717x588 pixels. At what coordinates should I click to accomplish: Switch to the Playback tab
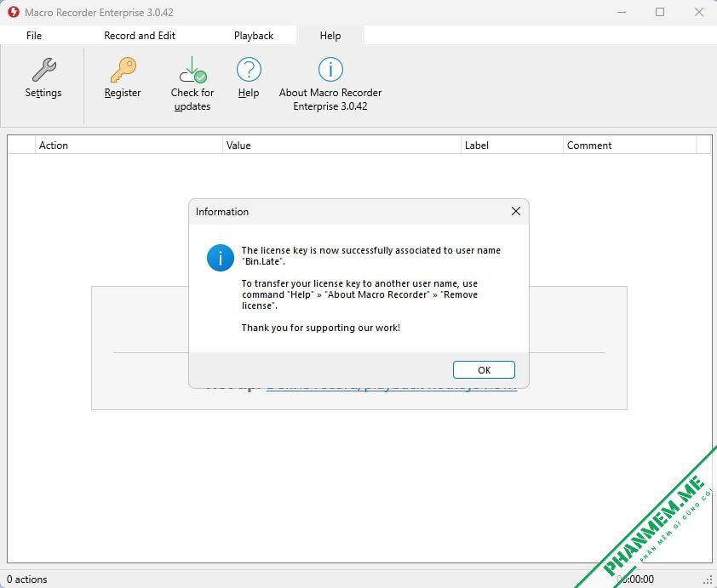click(254, 36)
